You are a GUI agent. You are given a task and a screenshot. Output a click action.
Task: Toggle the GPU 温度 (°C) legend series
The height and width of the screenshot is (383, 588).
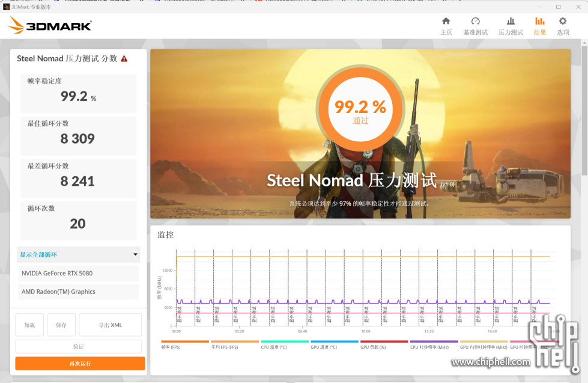tap(334, 345)
